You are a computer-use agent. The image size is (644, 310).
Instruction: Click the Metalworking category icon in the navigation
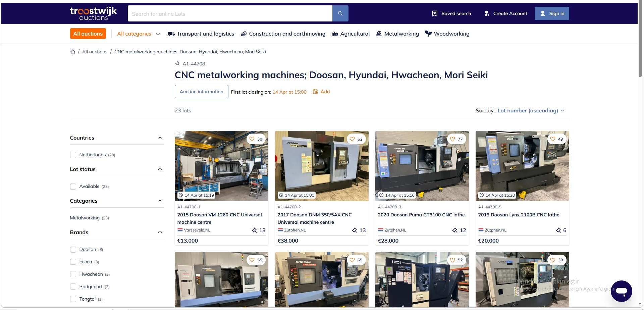tap(379, 34)
